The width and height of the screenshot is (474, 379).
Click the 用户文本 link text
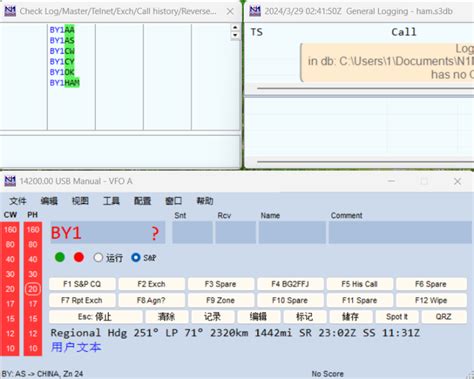click(x=76, y=347)
